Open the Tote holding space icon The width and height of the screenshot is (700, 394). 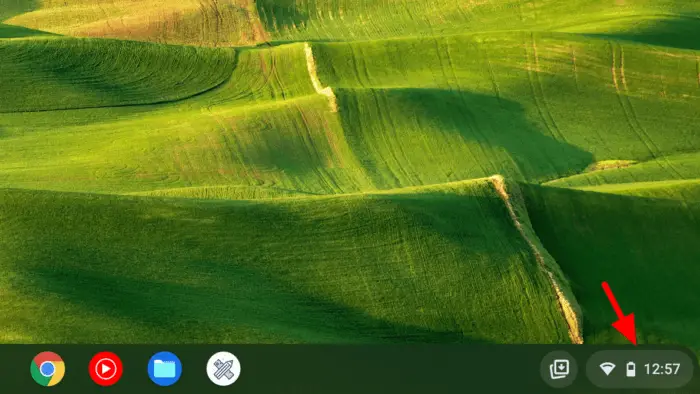click(559, 369)
